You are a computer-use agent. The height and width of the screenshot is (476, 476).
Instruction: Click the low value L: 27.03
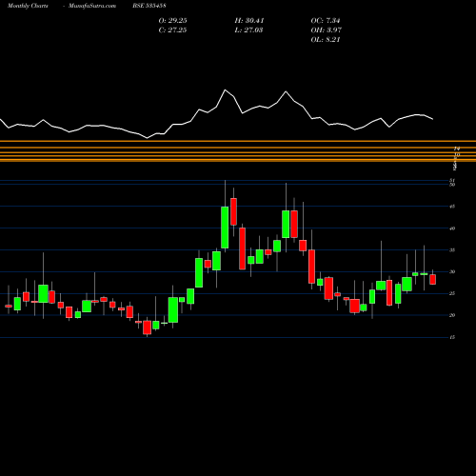click(x=248, y=30)
